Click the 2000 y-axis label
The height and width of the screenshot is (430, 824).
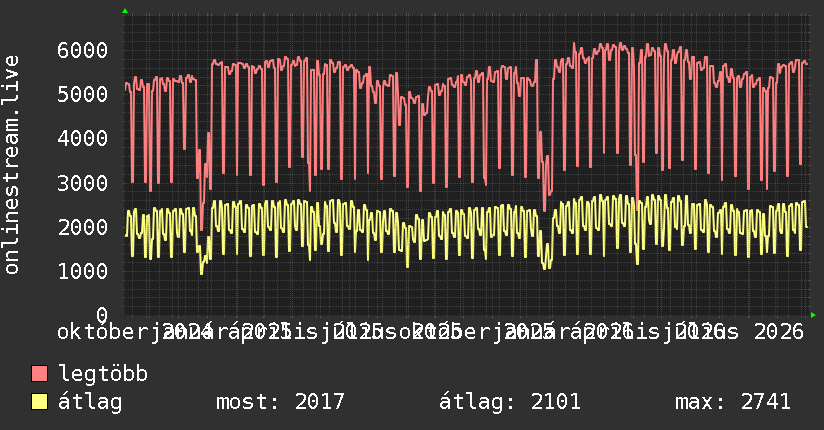83,228
